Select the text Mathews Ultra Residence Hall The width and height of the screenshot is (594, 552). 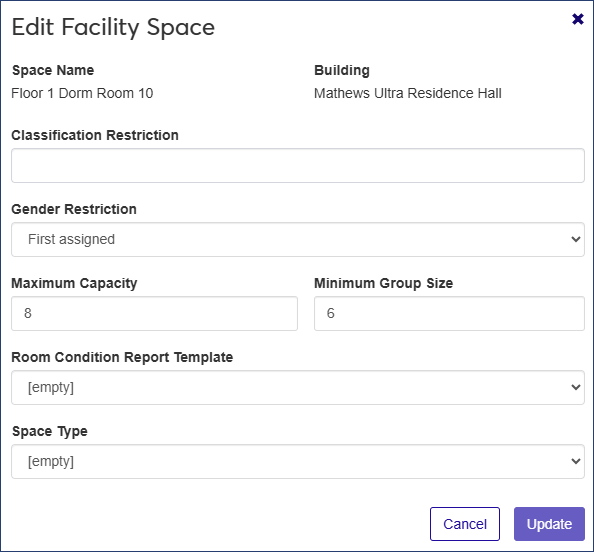(x=408, y=93)
